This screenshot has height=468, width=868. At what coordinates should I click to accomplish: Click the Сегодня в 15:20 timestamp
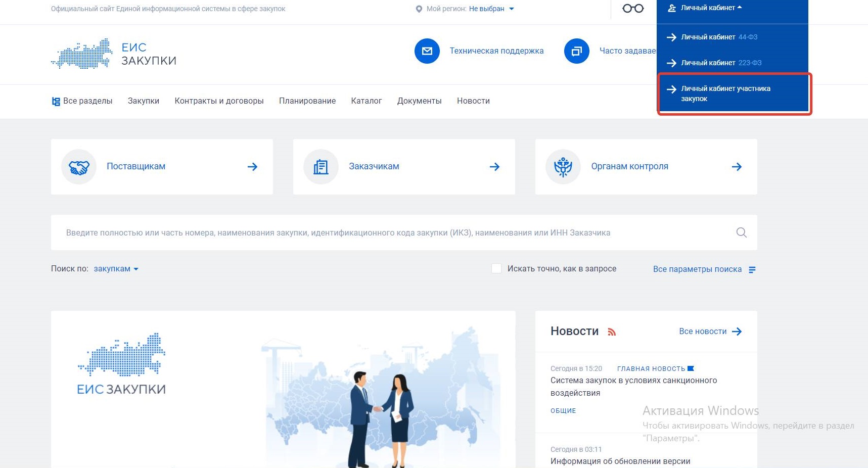tap(576, 369)
